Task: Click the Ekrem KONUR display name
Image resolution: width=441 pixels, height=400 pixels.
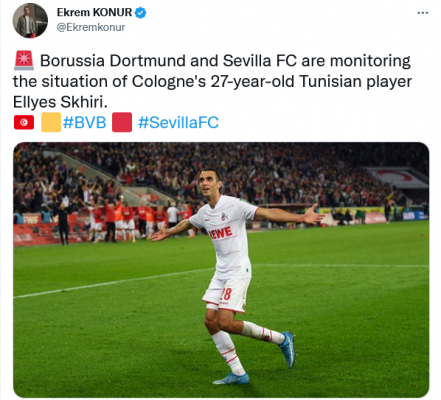Action: click(94, 13)
